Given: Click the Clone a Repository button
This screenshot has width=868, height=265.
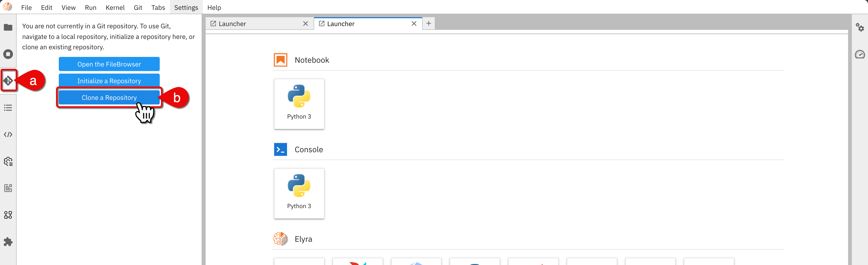Looking at the screenshot, I should pos(109,97).
